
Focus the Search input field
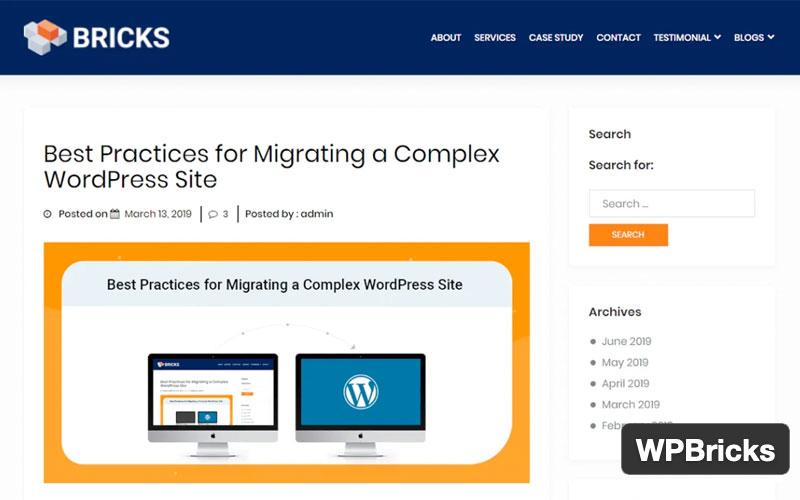tap(671, 204)
